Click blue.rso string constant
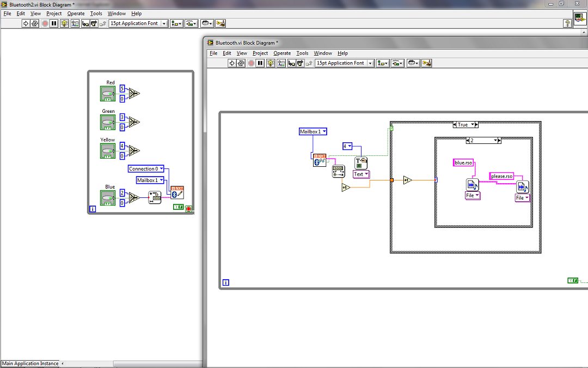This screenshot has height=368, width=588. click(463, 162)
